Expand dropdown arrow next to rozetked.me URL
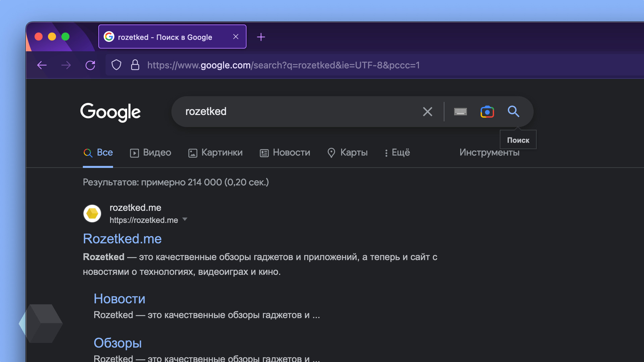 pyautogui.click(x=185, y=220)
